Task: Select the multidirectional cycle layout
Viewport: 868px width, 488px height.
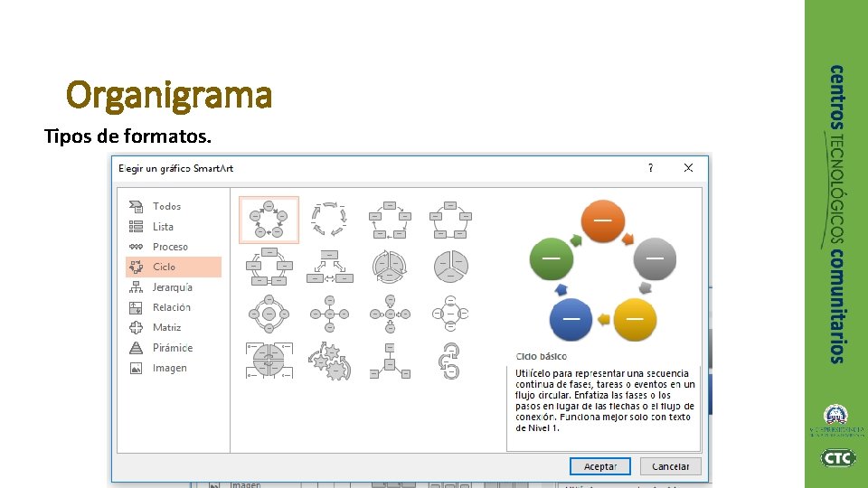Action: tap(329, 267)
